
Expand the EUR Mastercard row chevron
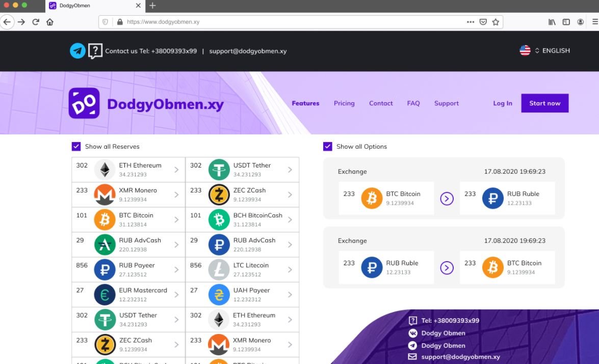click(176, 295)
